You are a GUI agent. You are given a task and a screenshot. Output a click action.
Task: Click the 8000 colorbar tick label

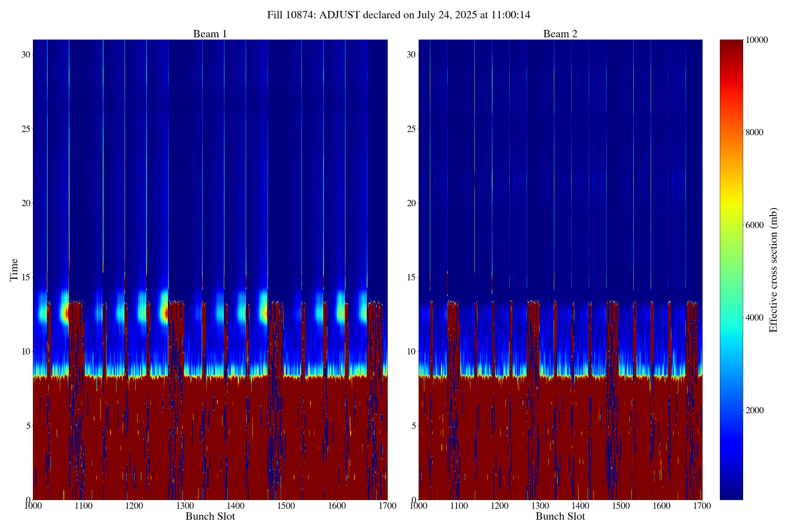click(754, 132)
